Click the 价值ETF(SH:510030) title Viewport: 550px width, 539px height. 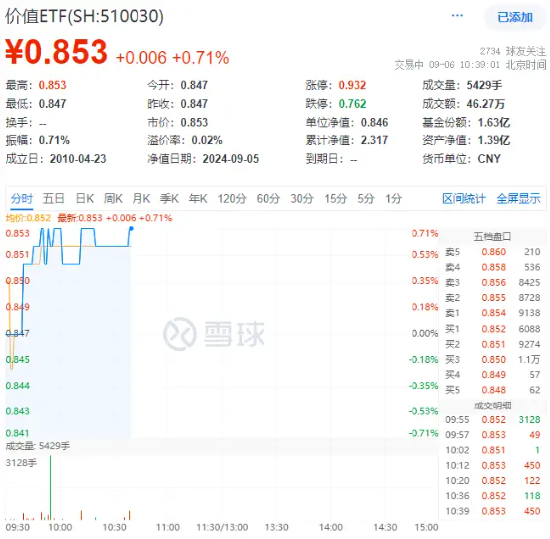84,16
